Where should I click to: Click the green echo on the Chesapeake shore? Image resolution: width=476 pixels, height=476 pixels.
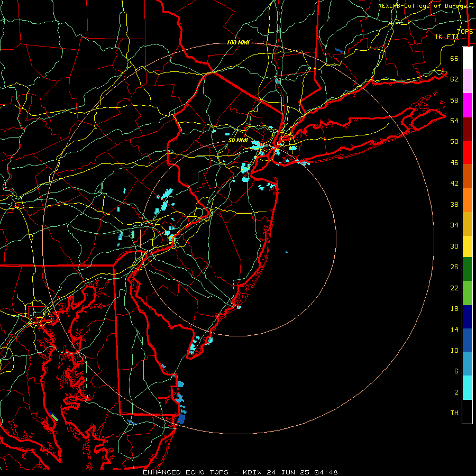click(54, 417)
